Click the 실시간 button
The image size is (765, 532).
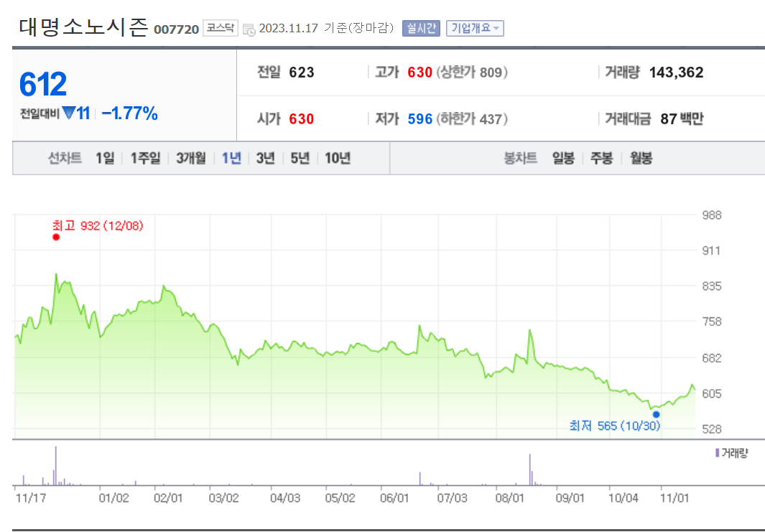tap(421, 28)
